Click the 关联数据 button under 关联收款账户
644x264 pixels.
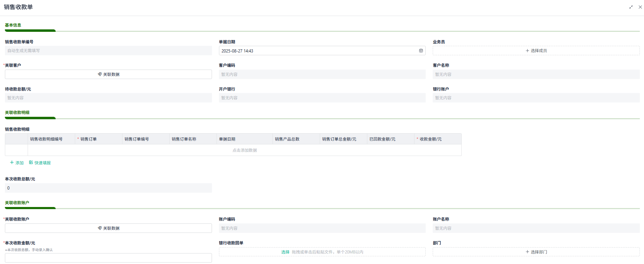(108, 228)
